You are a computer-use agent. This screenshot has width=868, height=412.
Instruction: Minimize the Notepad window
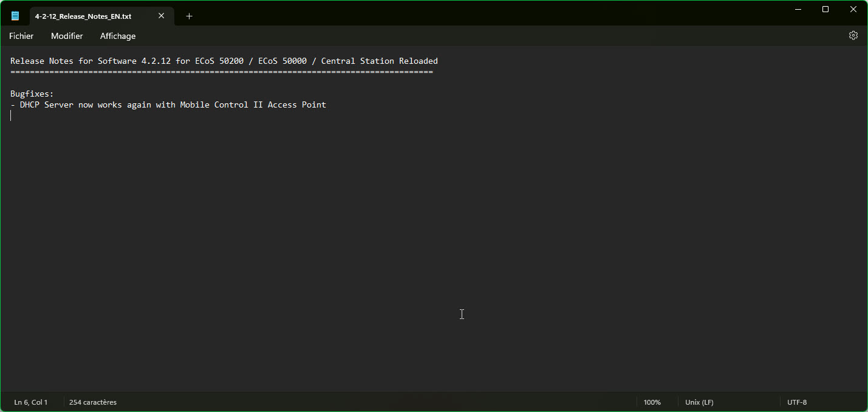pyautogui.click(x=797, y=9)
